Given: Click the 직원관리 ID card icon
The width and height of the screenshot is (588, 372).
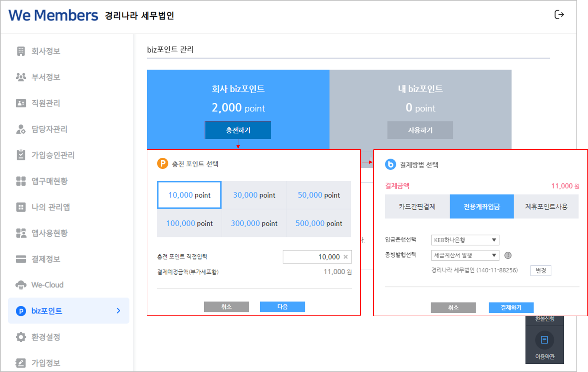Looking at the screenshot, I should point(21,103).
